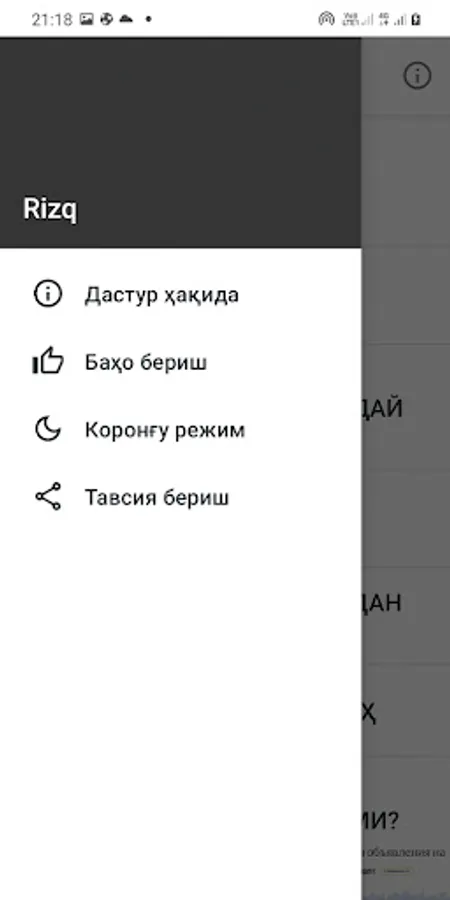Tap the hotspot icon in the status bar
The width and height of the screenshot is (450, 900).
[x=327, y=20]
